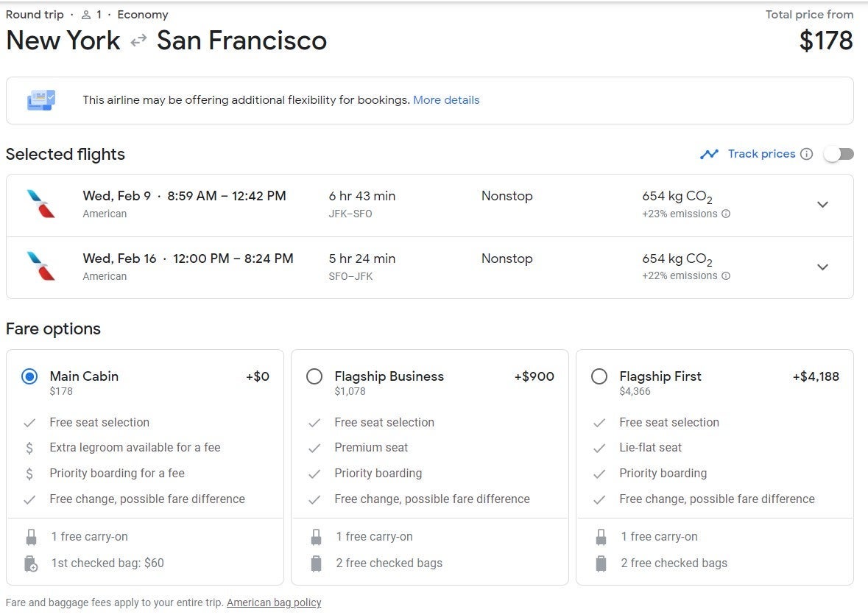
Task: Click the info icon beside Track prices
Action: tap(806, 154)
